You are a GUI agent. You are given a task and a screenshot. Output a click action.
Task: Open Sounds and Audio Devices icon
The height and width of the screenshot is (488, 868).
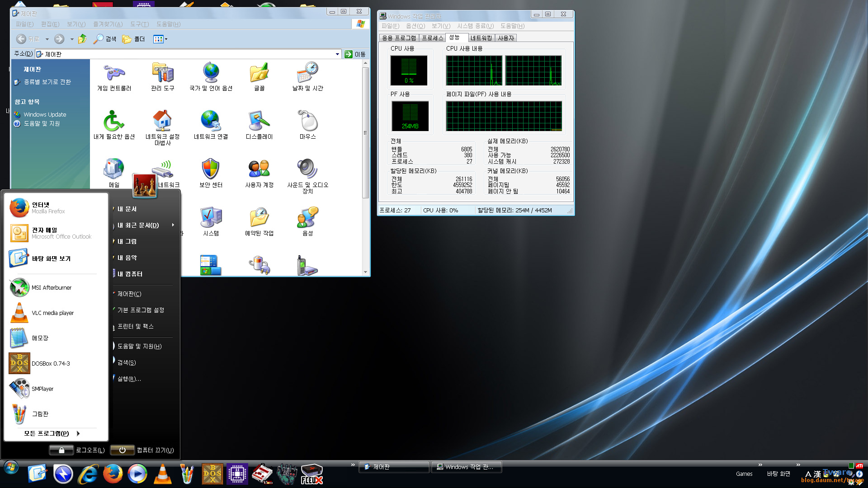[x=307, y=173]
